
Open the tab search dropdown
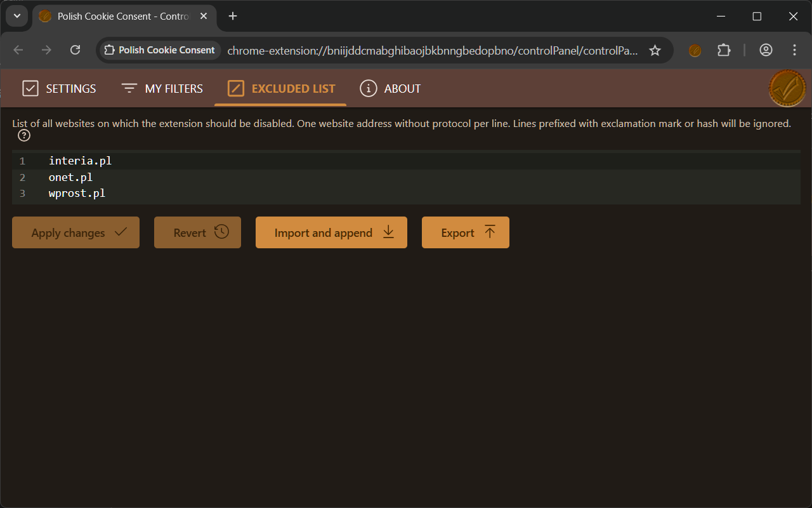17,16
